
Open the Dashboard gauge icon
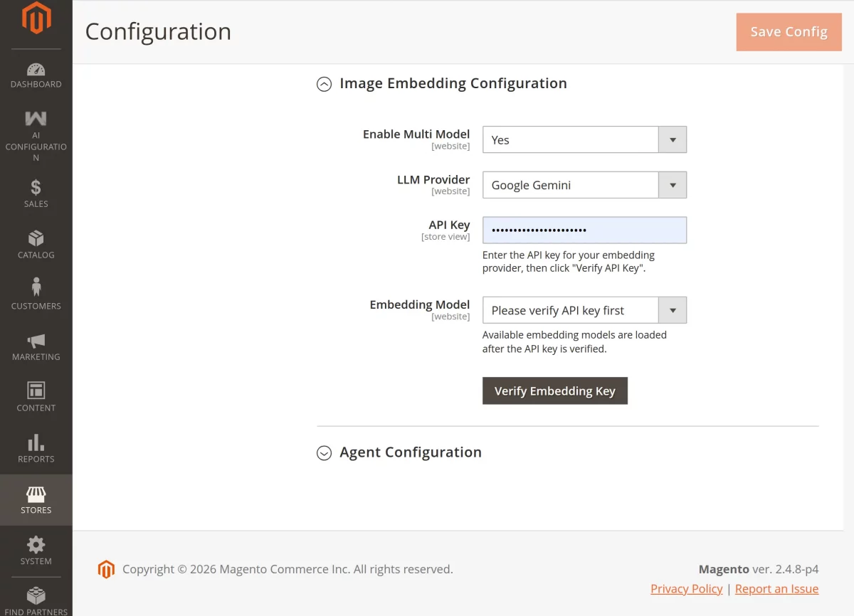[36, 69]
